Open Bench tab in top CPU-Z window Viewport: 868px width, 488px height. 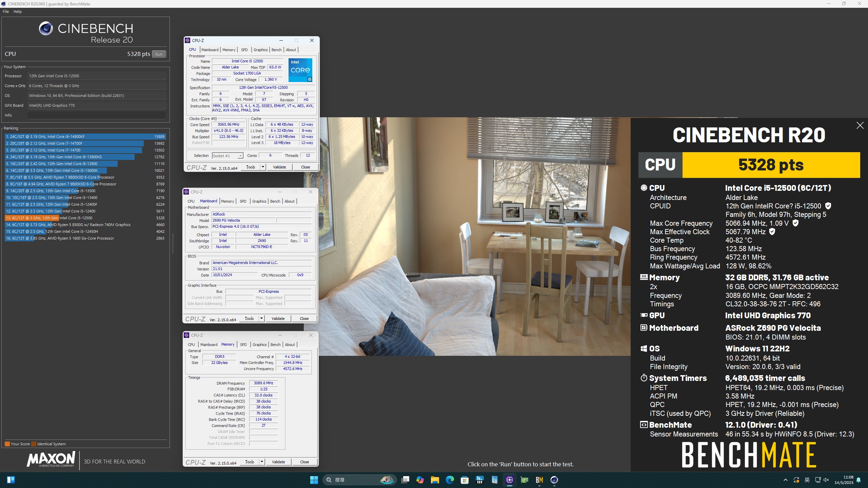click(276, 50)
